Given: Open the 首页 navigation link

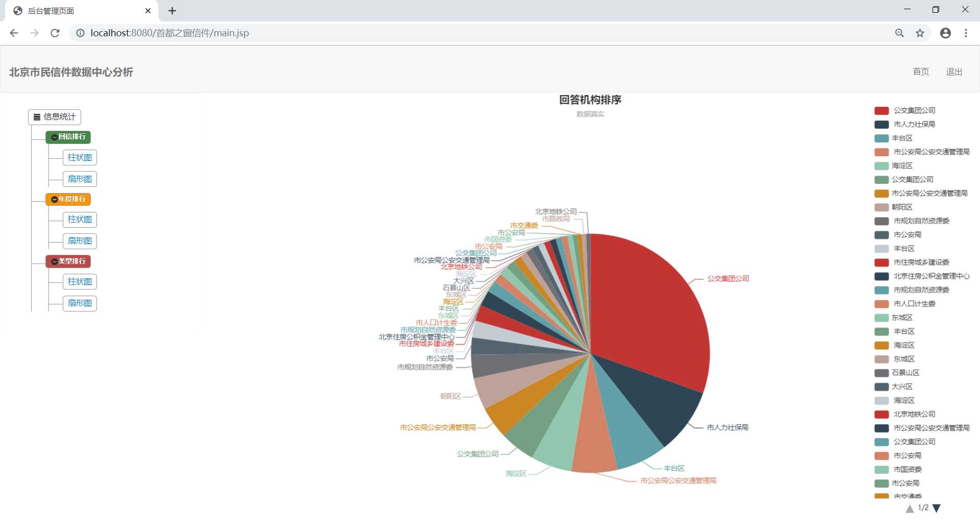Looking at the screenshot, I should coord(921,72).
